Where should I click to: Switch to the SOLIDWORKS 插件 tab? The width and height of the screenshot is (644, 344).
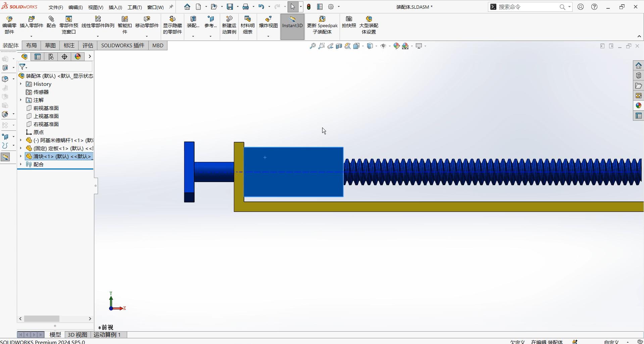tap(123, 46)
